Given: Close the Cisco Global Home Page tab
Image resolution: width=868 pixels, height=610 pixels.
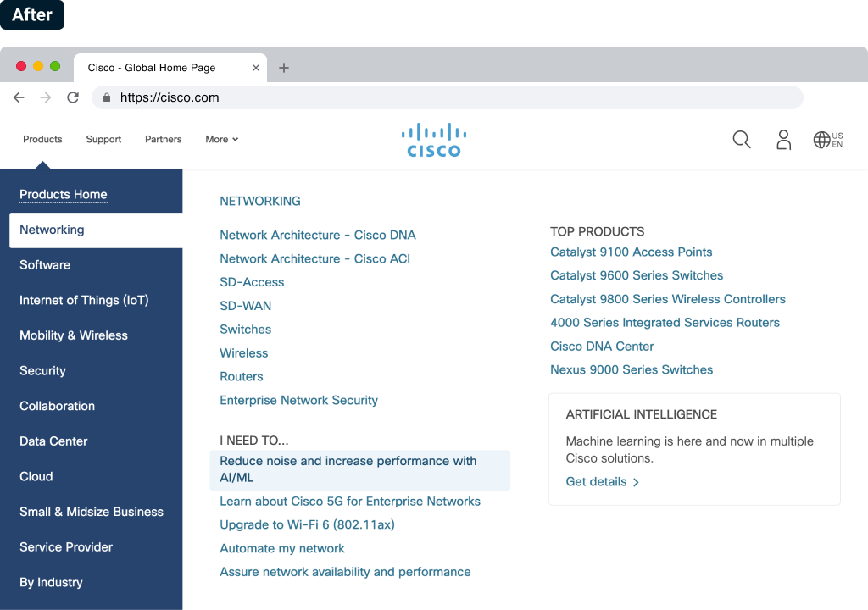Looking at the screenshot, I should (256, 68).
